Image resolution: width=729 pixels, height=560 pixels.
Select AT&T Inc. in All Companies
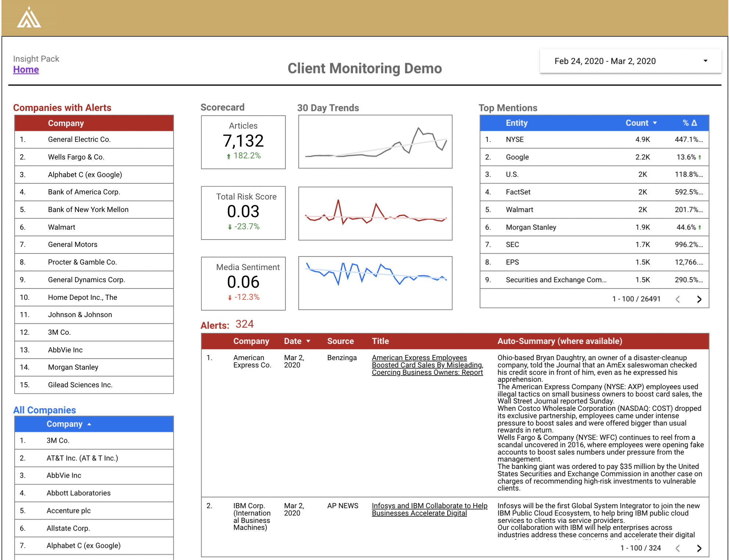pyautogui.click(x=94, y=458)
